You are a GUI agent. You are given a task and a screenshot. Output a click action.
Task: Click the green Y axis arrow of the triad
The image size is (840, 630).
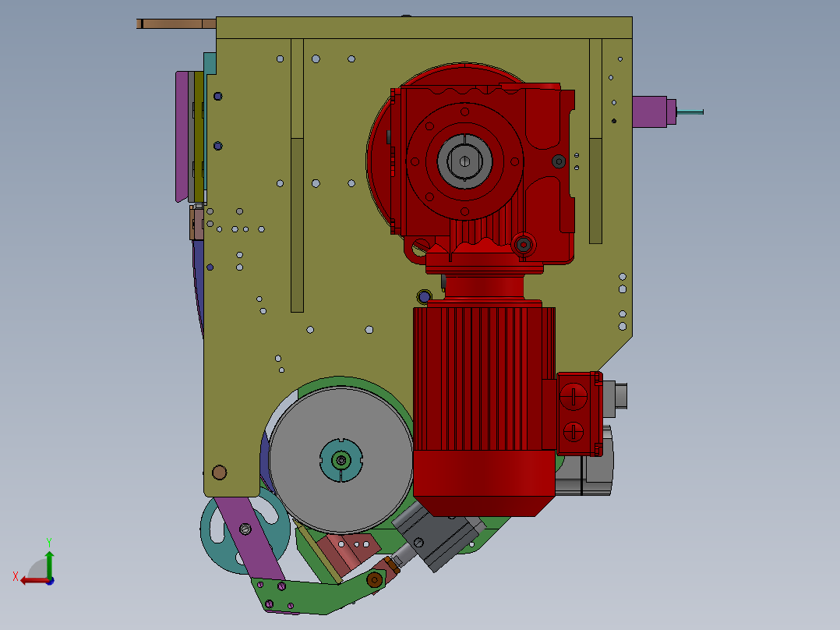coord(49,564)
